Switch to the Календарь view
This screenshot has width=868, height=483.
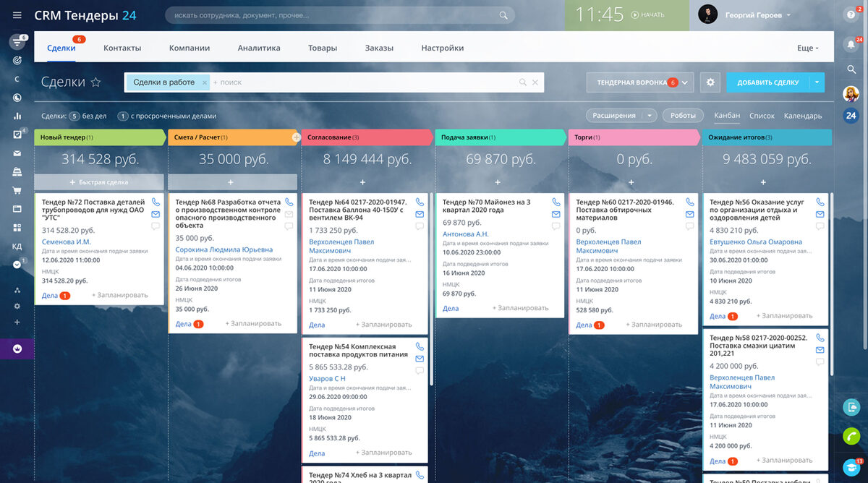(803, 116)
